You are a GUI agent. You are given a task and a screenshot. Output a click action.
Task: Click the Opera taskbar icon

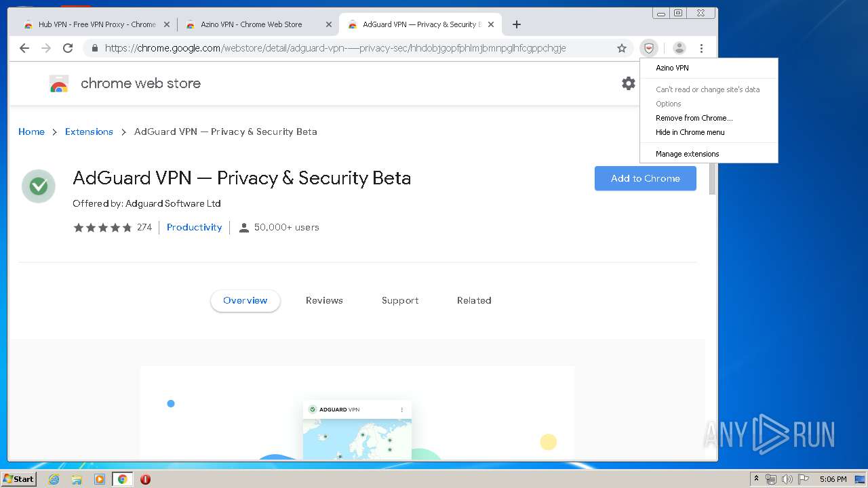[145, 479]
